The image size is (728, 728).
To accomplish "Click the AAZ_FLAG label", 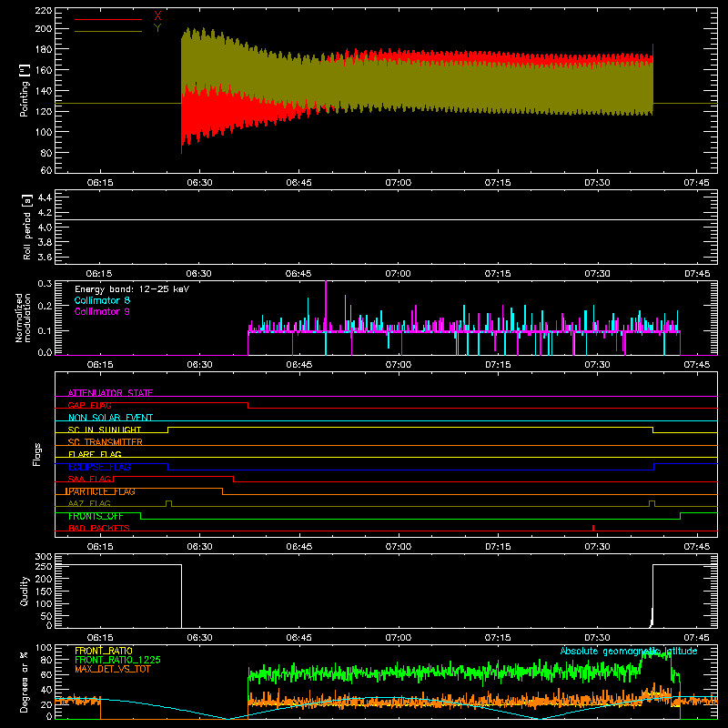I will pyautogui.click(x=89, y=503).
